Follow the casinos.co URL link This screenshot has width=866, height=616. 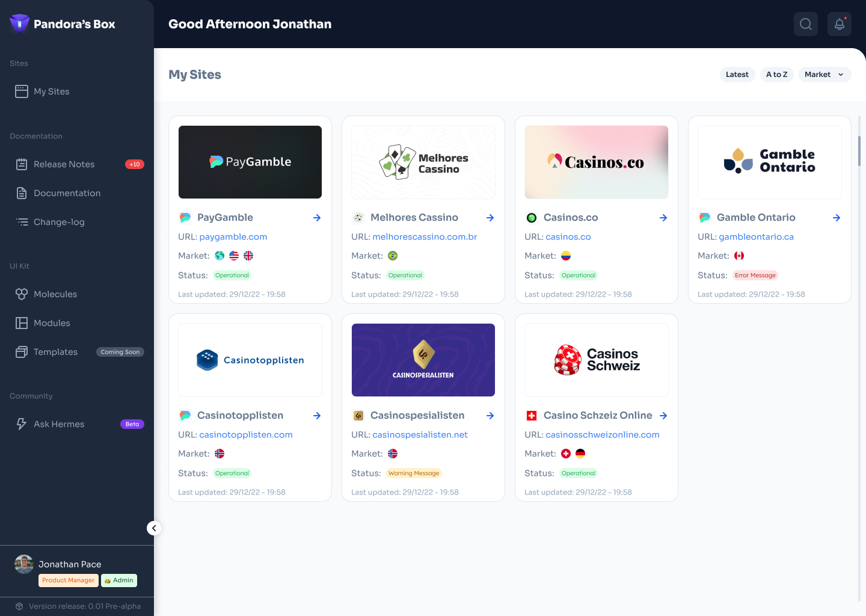568,237
